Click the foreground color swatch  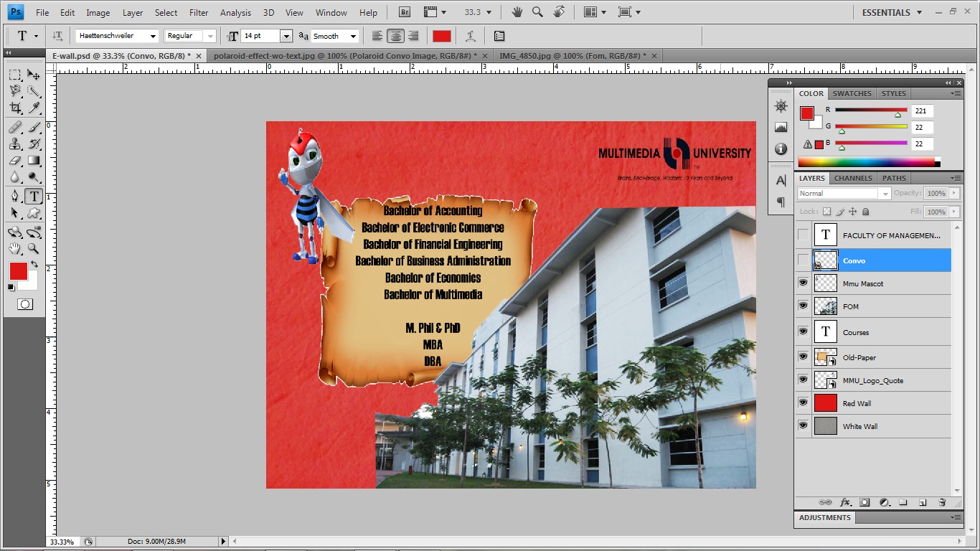click(x=17, y=272)
